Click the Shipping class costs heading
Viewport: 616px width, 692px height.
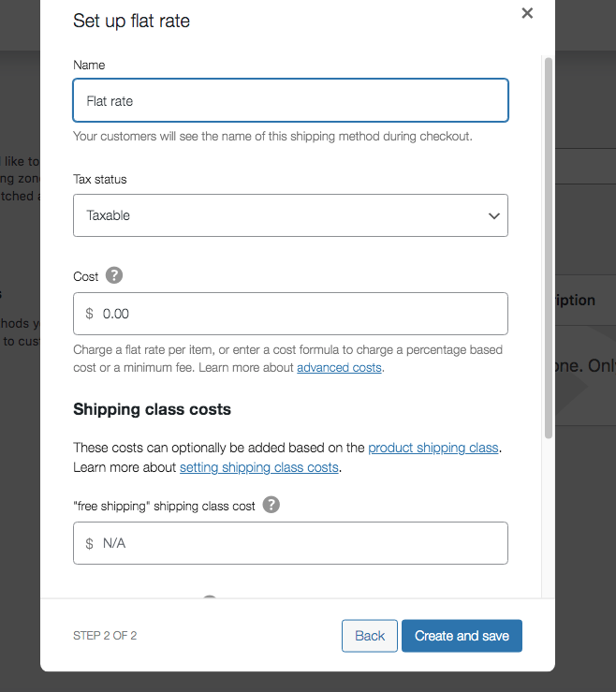153,409
